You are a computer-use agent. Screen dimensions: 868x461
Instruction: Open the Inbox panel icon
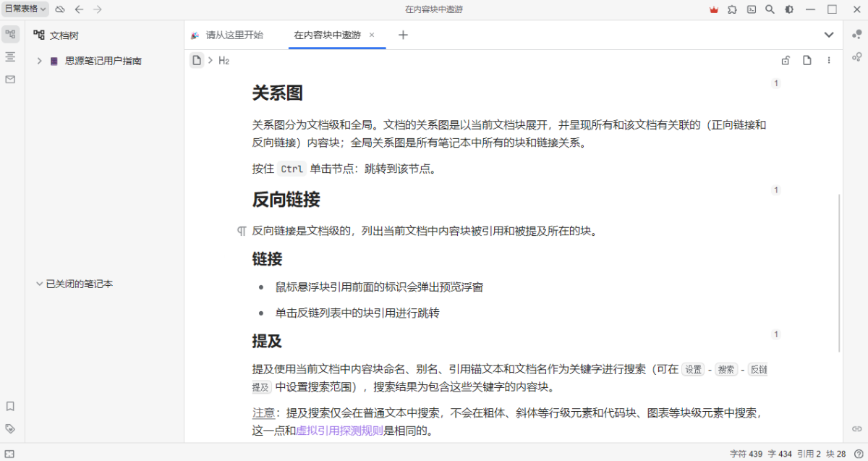coord(10,80)
